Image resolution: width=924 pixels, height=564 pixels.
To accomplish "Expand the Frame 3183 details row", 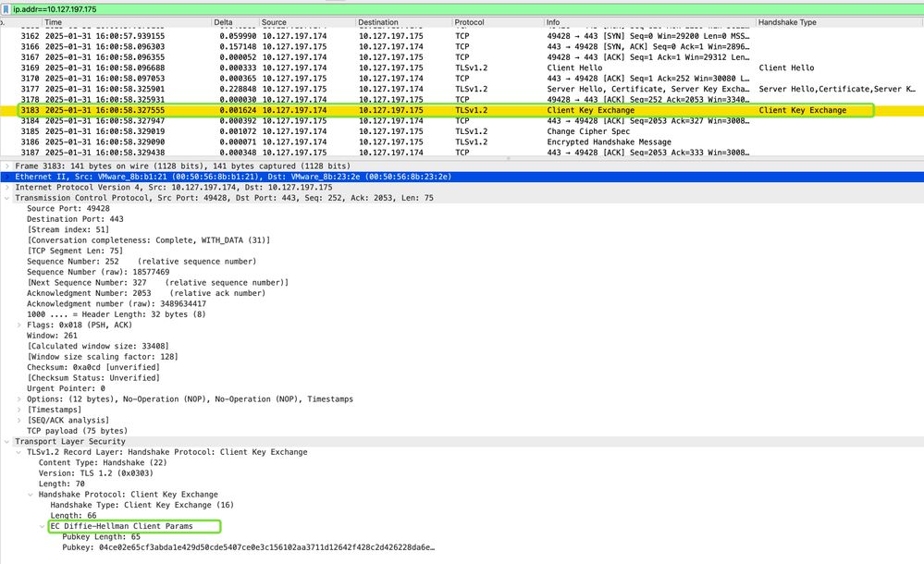I will pos(7,166).
